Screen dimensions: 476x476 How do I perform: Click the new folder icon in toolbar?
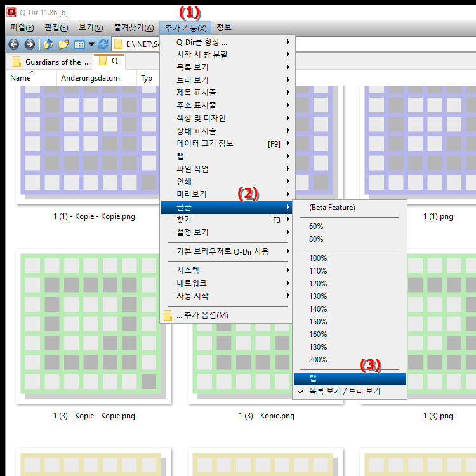coord(63,44)
